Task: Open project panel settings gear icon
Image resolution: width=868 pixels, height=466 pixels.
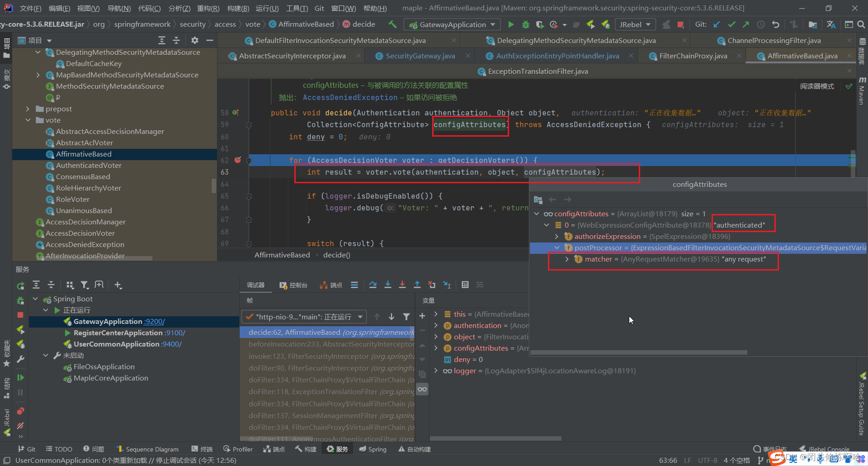Action: 195,40
